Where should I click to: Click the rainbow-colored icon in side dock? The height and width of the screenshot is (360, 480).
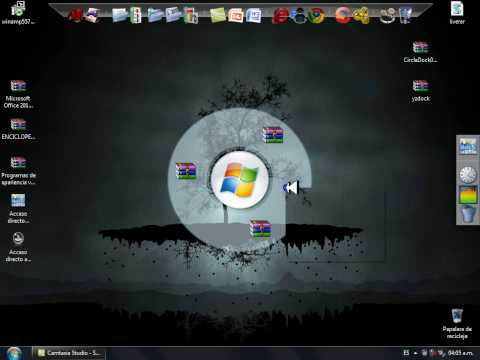click(x=468, y=194)
